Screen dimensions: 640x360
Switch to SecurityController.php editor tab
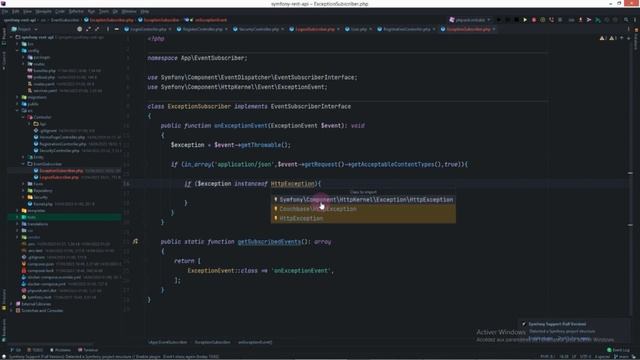tap(259, 29)
